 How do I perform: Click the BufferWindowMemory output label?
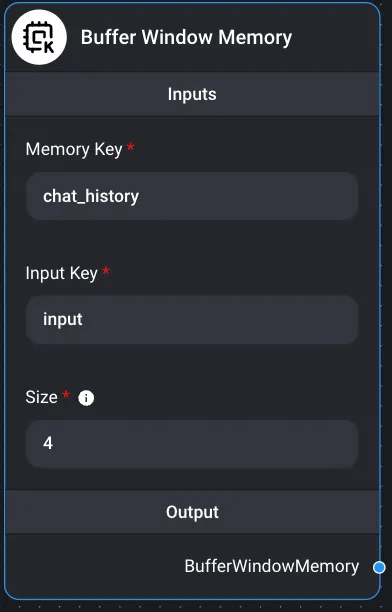pyautogui.click(x=272, y=566)
